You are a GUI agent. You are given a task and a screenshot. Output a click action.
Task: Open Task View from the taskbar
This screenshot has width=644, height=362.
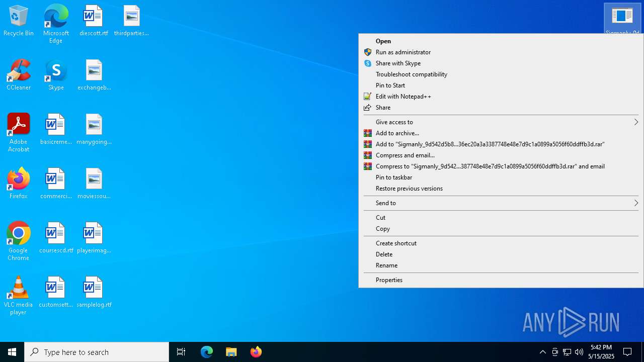coord(181,352)
